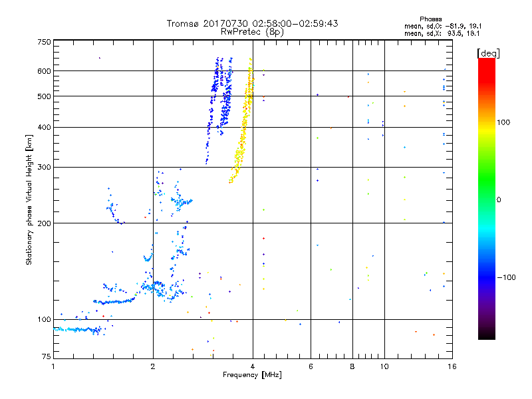
Task: Click the 'Stationary phase Virtual Height [km]' label
Action: pyautogui.click(x=29, y=199)
